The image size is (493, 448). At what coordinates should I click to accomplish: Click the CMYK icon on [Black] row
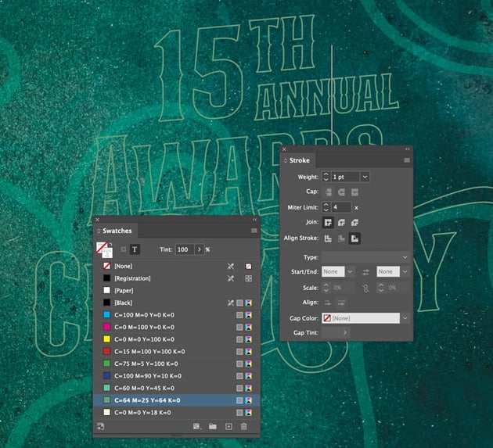coord(248,303)
